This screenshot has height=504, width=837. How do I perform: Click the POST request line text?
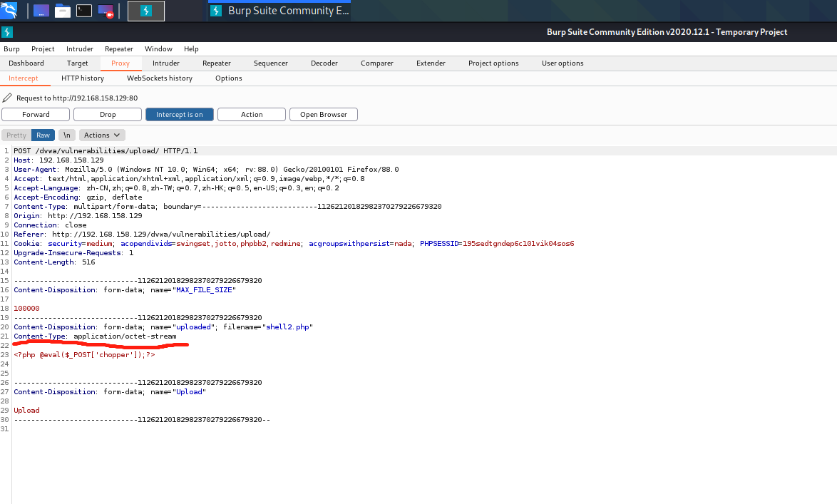click(x=106, y=150)
